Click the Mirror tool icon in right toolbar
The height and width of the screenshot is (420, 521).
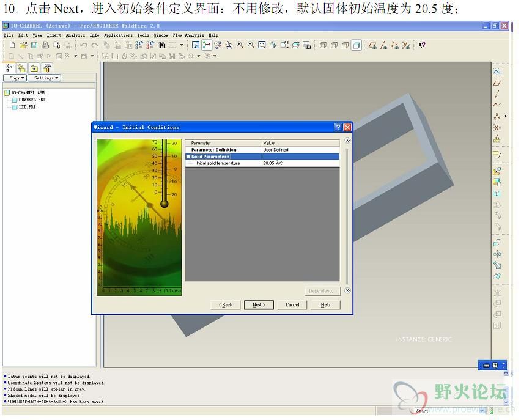click(497, 292)
